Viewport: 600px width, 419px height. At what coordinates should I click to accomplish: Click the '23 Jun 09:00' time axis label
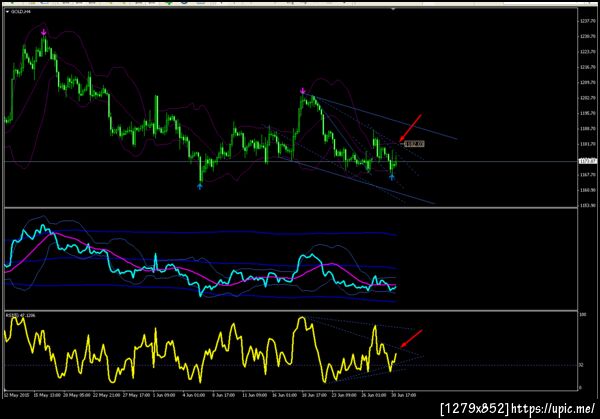(x=344, y=395)
